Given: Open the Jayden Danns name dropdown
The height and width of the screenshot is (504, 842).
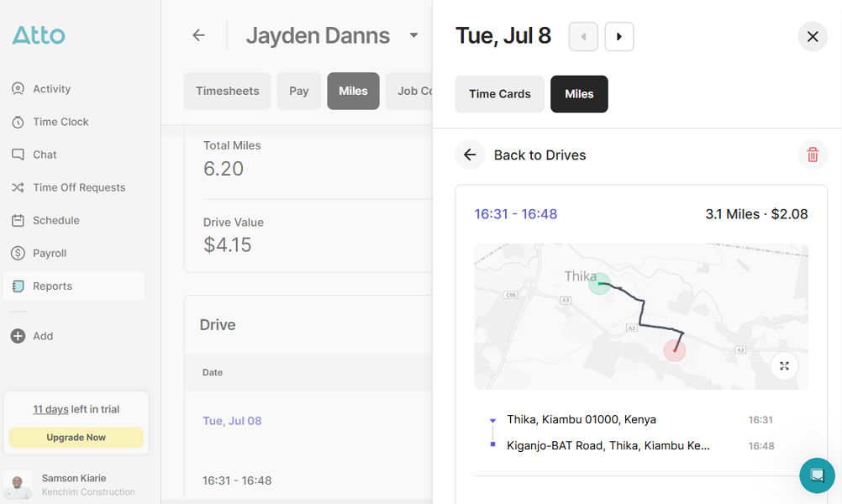Looking at the screenshot, I should pos(413,35).
